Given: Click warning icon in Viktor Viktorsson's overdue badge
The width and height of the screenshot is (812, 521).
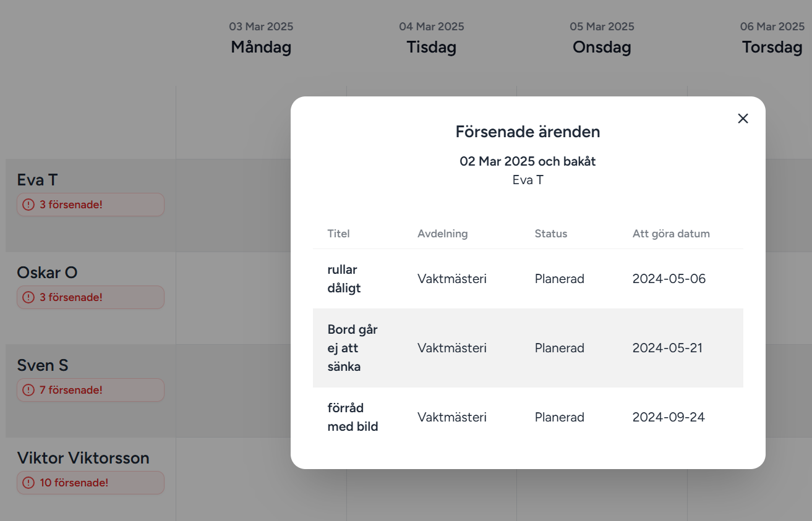Looking at the screenshot, I should 28,483.
